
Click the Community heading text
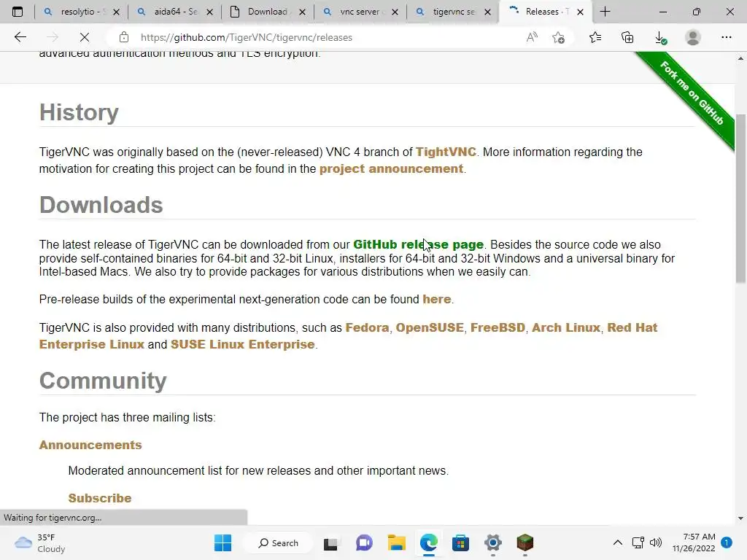(103, 381)
